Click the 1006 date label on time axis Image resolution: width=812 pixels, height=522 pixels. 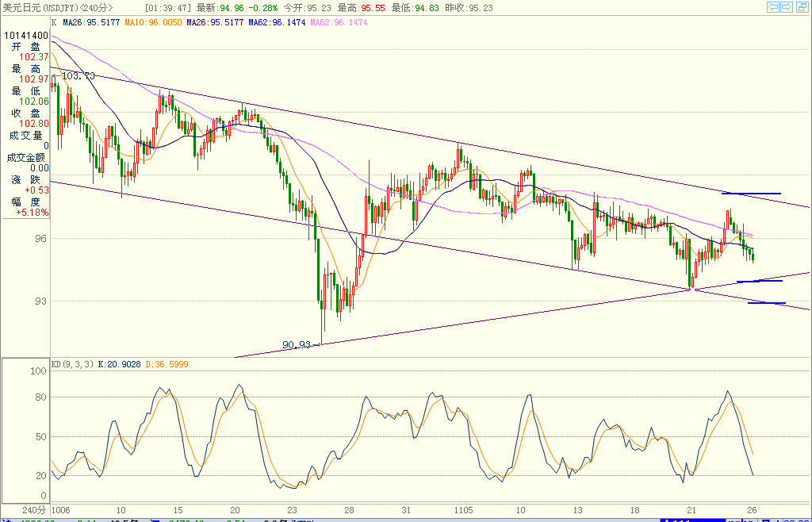click(x=61, y=511)
